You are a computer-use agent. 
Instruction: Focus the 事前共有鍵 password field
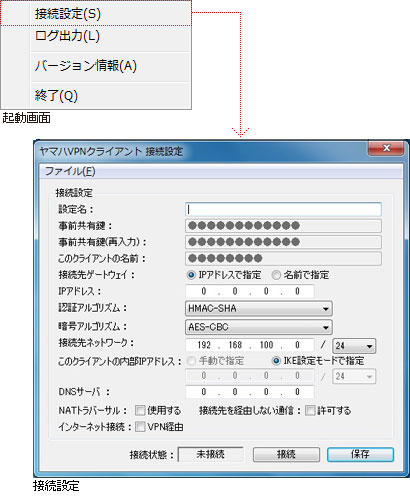tap(283, 226)
